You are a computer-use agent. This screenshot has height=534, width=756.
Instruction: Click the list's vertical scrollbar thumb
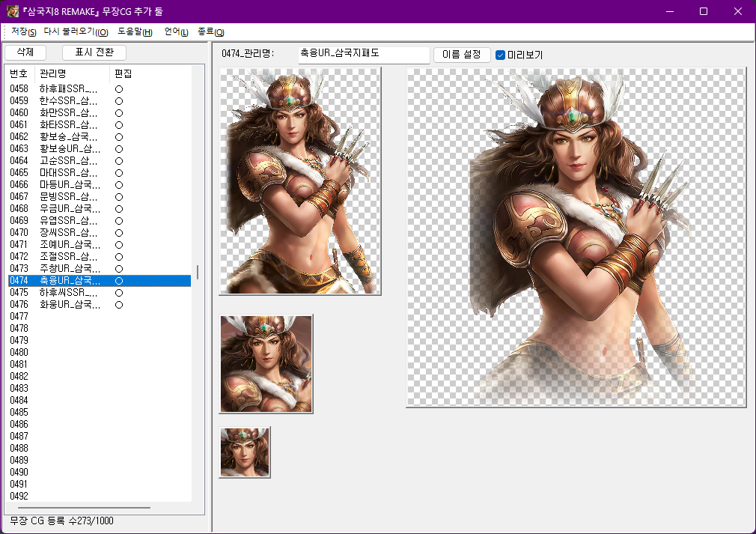coord(197,272)
